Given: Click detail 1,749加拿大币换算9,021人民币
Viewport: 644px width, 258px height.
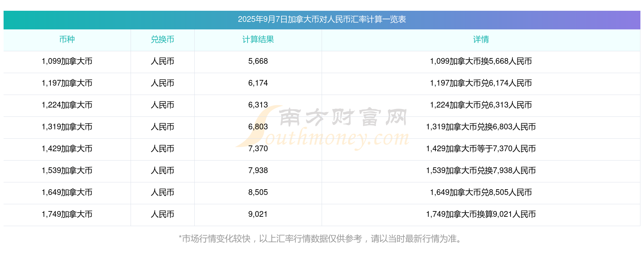Looking at the screenshot, I should pos(481,214).
